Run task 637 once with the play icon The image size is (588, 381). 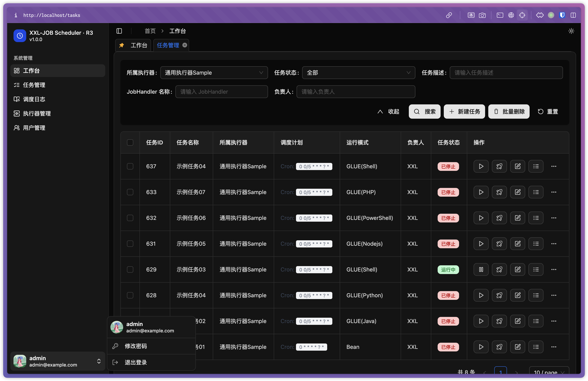tap(481, 166)
